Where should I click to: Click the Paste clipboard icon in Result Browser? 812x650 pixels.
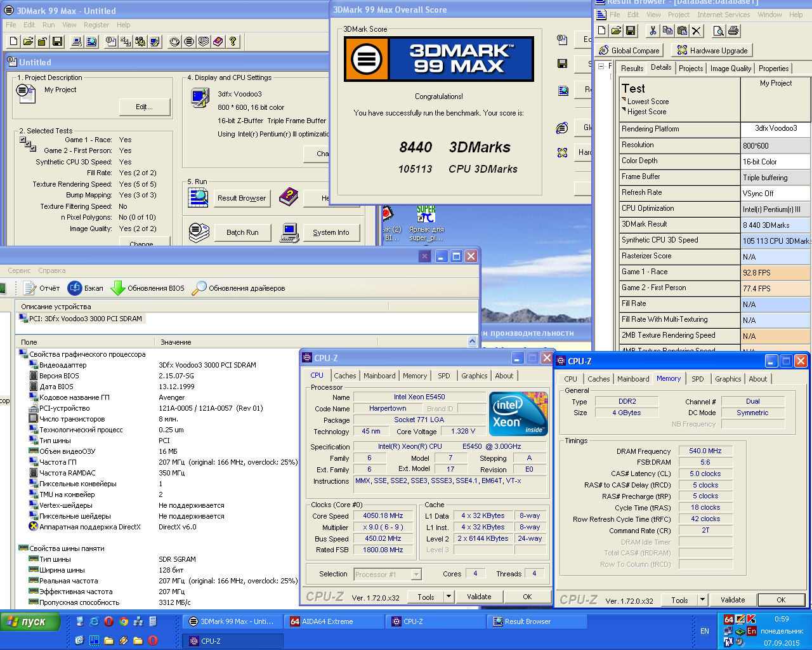pyautogui.click(x=682, y=30)
